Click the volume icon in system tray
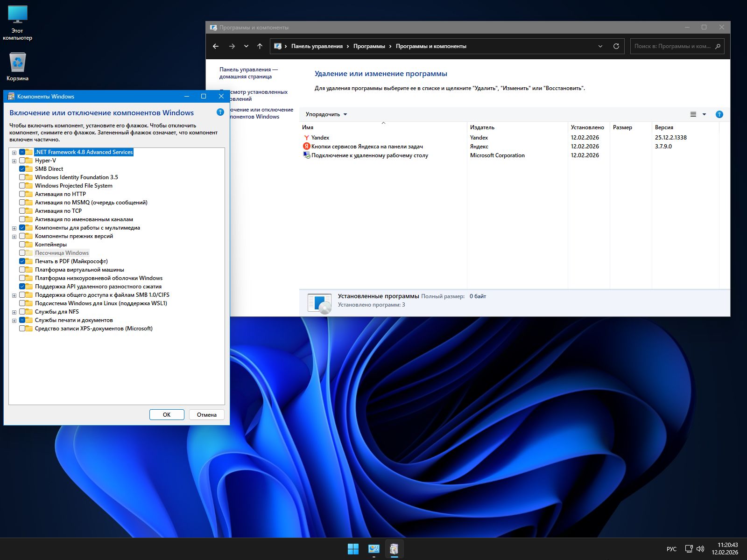747x560 pixels. (x=700, y=549)
